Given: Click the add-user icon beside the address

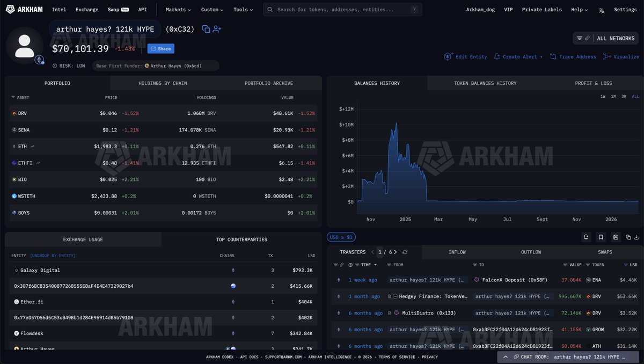Looking at the screenshot, I should coord(217,29).
